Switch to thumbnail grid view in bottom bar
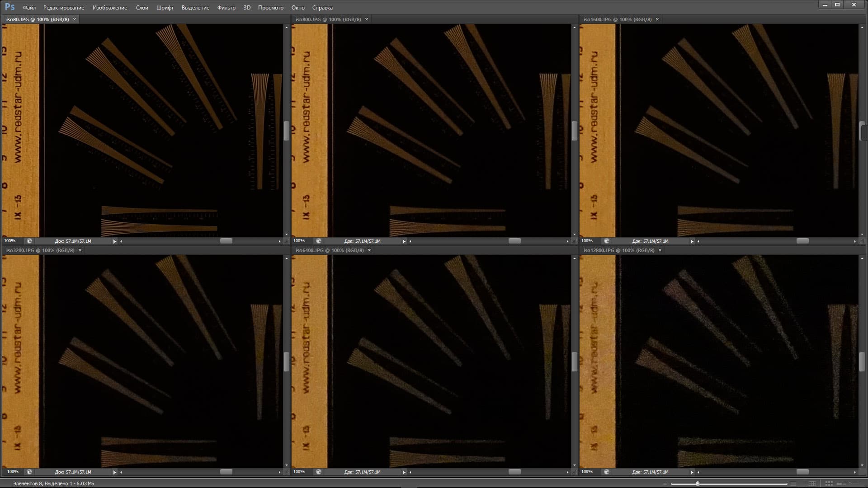 [x=829, y=483]
